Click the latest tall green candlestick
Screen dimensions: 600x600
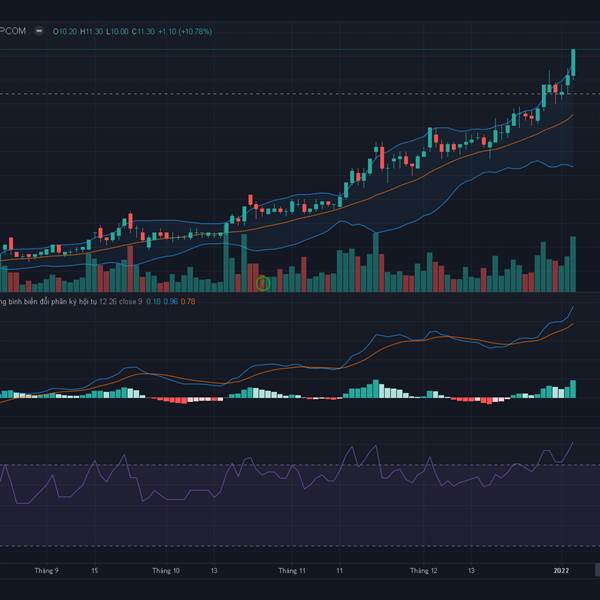click(573, 63)
